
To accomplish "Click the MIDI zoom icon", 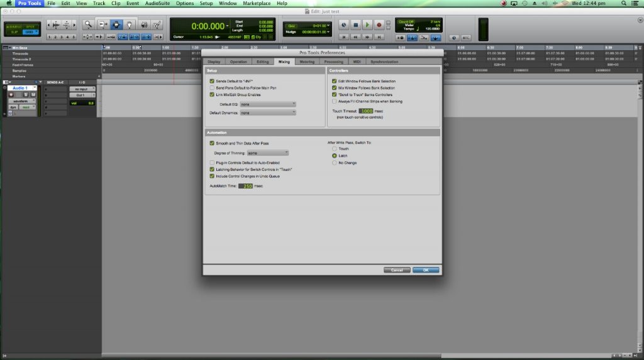I will (66, 25).
